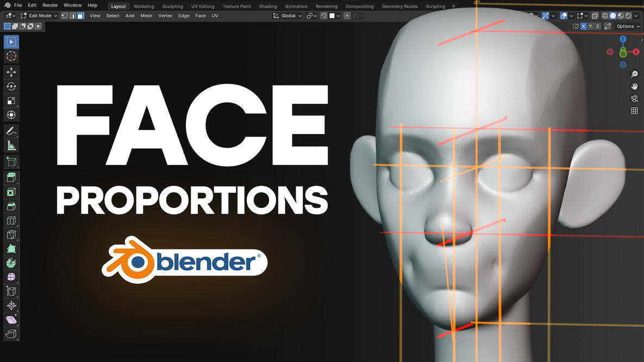Click the green Y axis on navigation gizmo
The width and height of the screenshot is (644, 362).
[623, 52]
